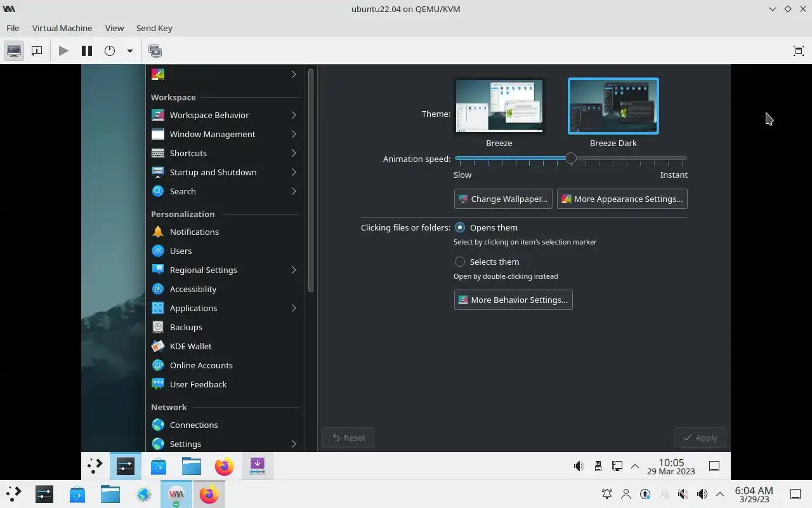Click the Applications grid icon
This screenshot has width=812, height=508.
pyautogui.click(x=158, y=308)
